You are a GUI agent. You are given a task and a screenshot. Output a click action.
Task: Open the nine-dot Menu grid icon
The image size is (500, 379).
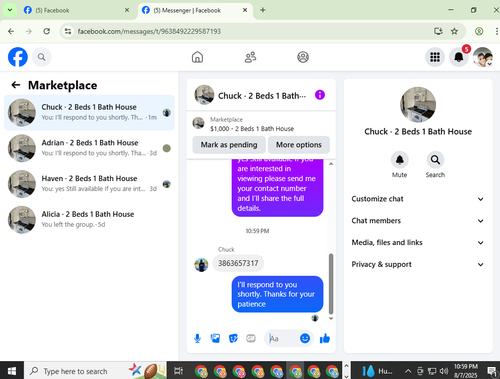click(x=435, y=57)
